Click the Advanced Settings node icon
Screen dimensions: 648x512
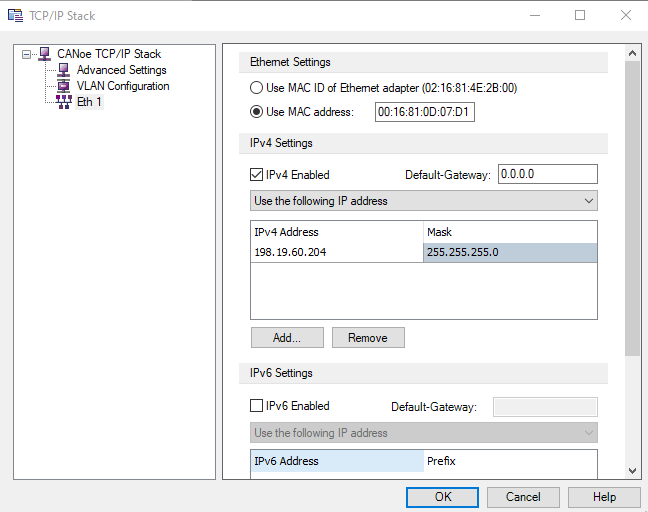point(64,70)
